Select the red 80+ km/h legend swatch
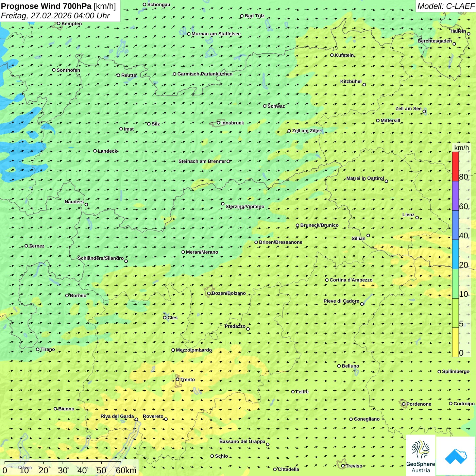This screenshot has height=476, width=476. pos(455,166)
